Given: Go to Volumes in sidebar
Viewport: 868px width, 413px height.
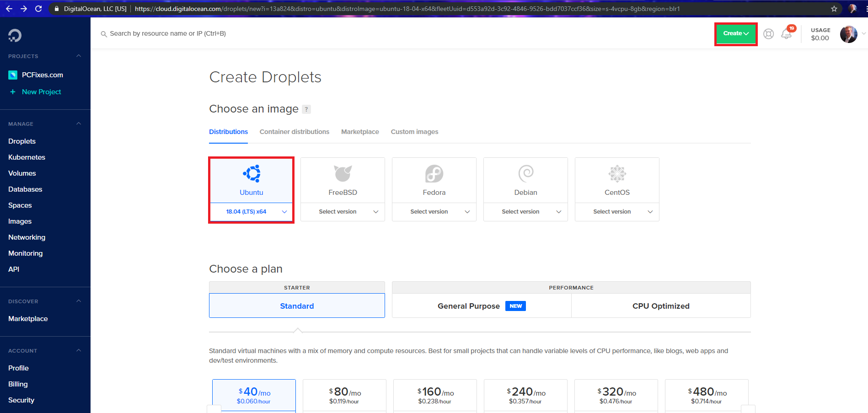Looking at the screenshot, I should coord(22,173).
